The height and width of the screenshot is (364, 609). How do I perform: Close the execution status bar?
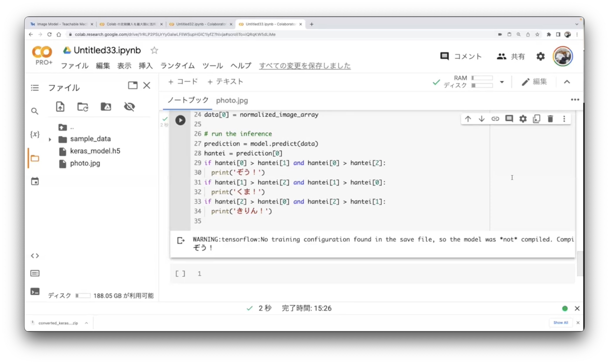577,309
